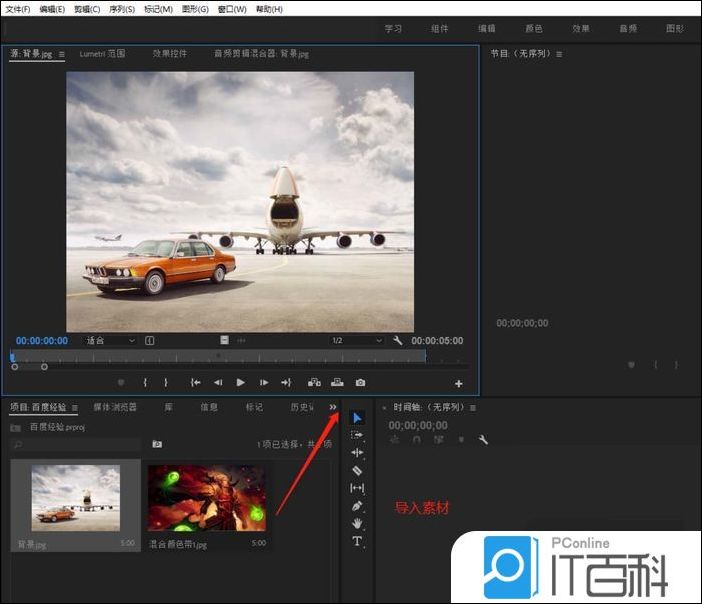Expand hidden project panel tabs chevron
The width and height of the screenshot is (702, 604).
pyautogui.click(x=333, y=406)
